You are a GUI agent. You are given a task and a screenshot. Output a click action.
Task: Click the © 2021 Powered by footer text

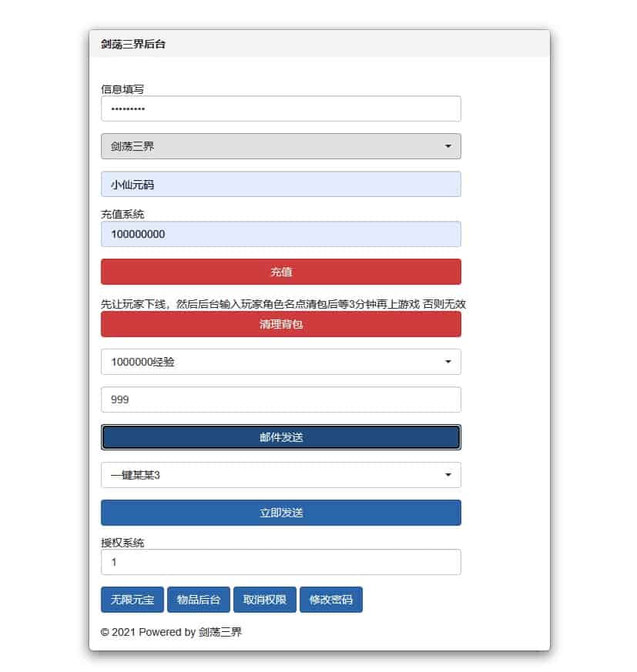tap(171, 632)
